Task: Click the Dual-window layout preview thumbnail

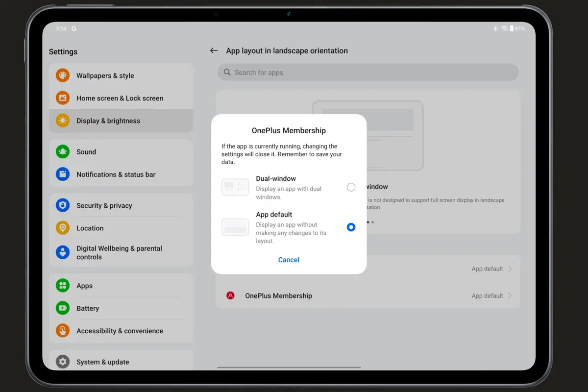Action: [x=235, y=187]
